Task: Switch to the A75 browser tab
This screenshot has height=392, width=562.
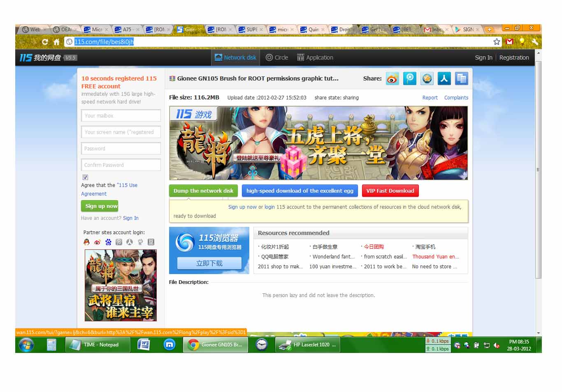Action: click(x=127, y=30)
